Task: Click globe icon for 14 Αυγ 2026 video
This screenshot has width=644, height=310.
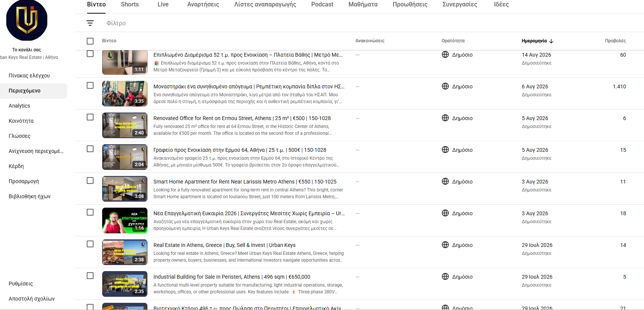Action: (x=445, y=54)
